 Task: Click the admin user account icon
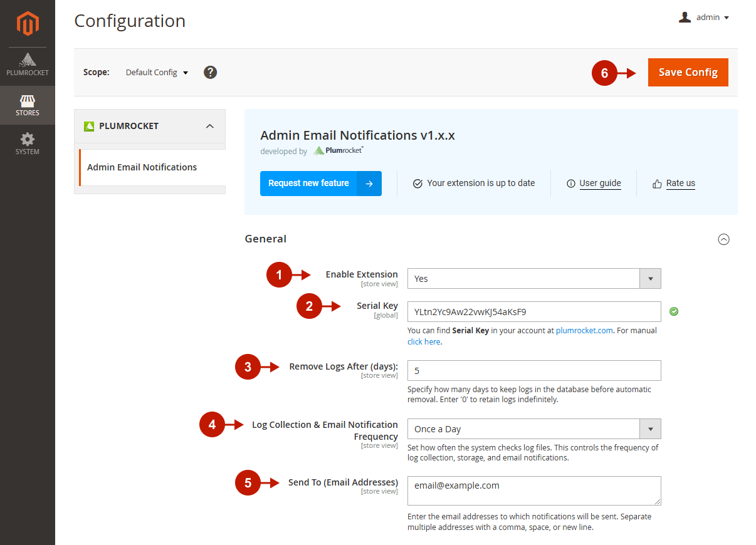tap(685, 18)
